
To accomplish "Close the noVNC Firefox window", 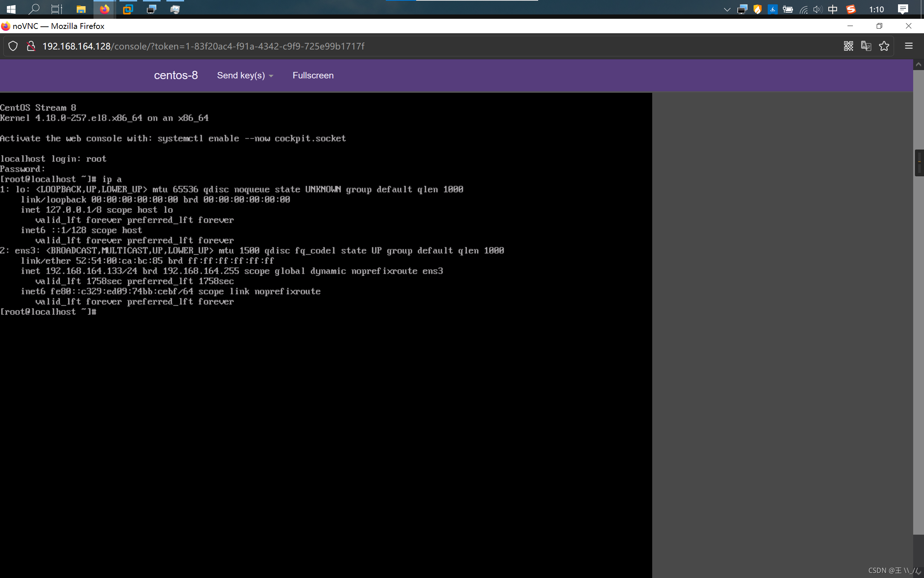I will (908, 26).
